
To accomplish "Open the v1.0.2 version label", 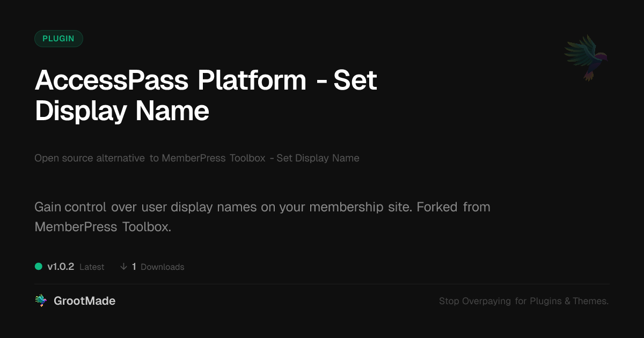I will [61, 267].
